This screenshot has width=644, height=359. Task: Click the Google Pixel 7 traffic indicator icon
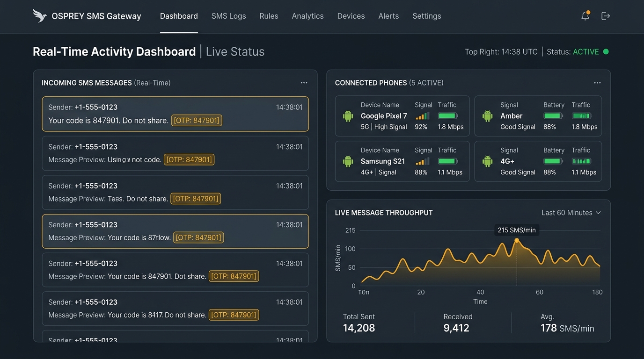click(x=448, y=115)
